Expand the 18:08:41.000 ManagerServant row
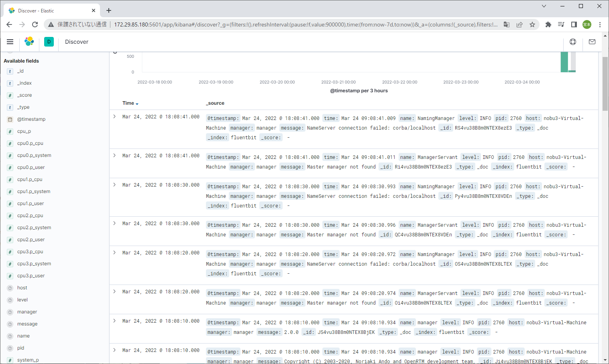Screen dimensions: 609x364 coord(114,156)
